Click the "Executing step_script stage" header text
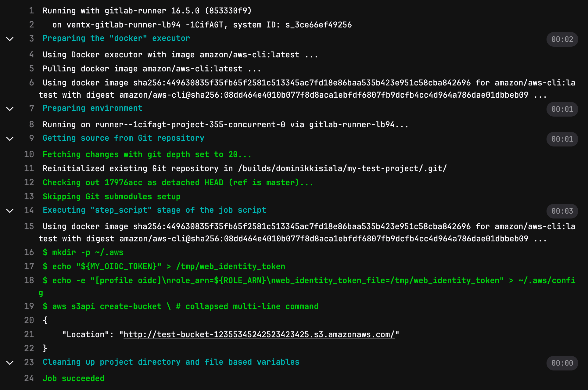 [154, 210]
